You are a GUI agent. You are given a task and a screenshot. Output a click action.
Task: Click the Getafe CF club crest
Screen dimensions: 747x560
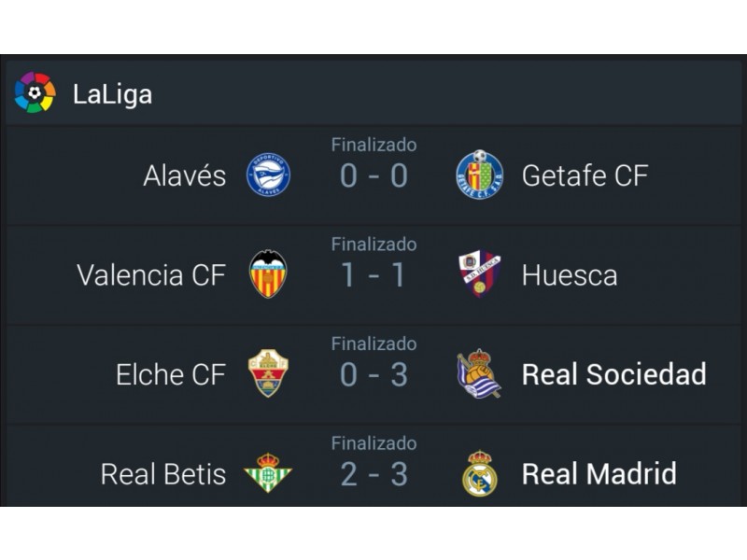(x=479, y=175)
